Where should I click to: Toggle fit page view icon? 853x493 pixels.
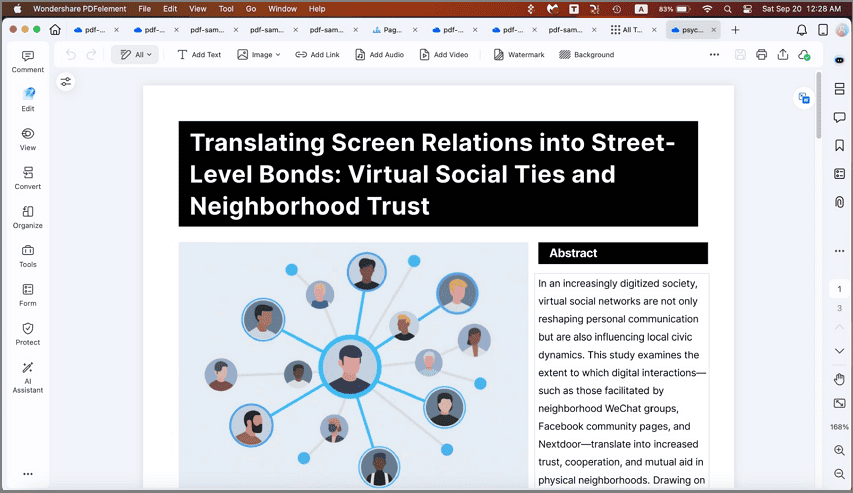pos(839,403)
